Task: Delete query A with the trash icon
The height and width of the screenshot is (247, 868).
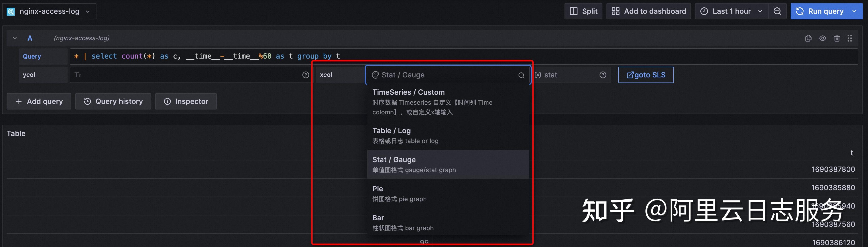Action: pyautogui.click(x=837, y=38)
